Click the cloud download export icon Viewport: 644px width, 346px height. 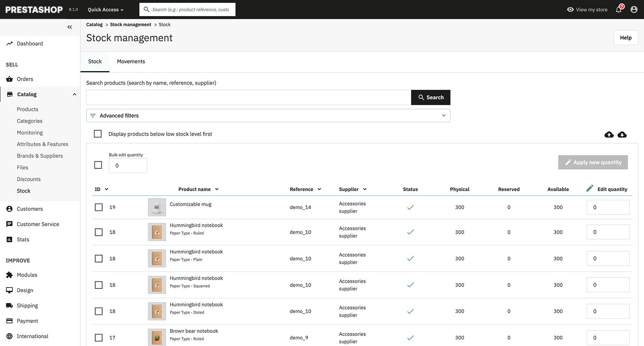[x=622, y=134]
